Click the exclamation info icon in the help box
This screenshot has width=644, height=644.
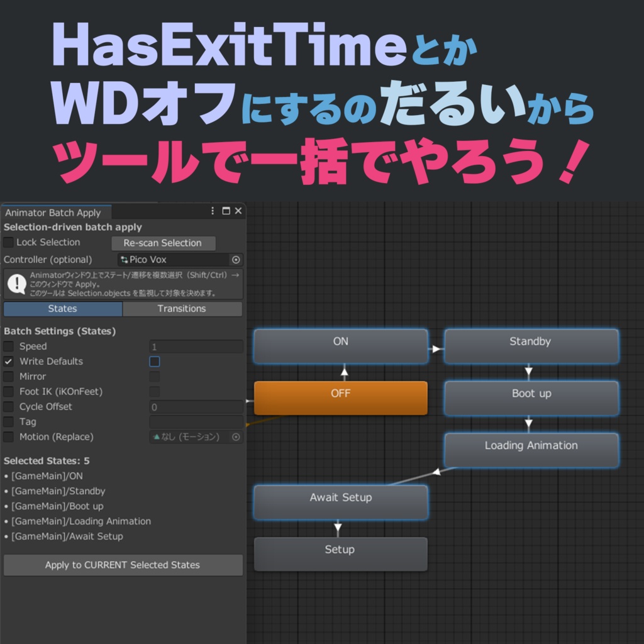point(16,283)
